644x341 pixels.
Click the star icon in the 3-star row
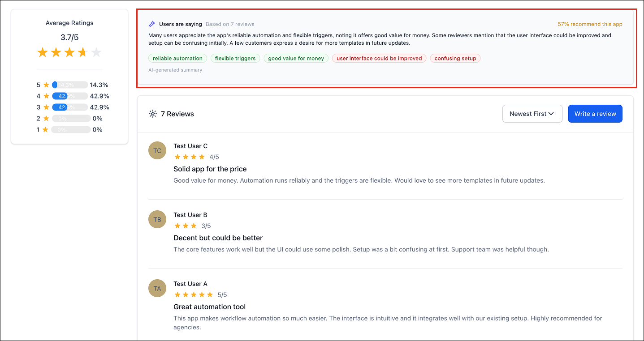click(46, 107)
